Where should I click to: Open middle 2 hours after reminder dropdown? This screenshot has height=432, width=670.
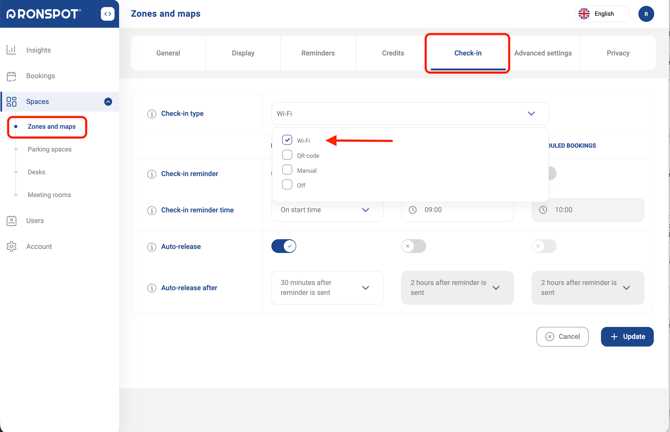457,288
